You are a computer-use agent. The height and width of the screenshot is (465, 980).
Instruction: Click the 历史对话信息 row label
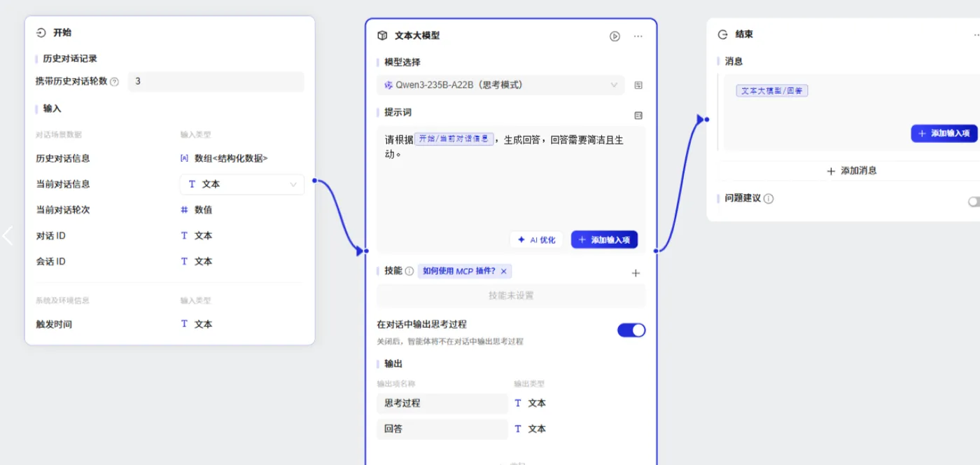[x=63, y=158]
